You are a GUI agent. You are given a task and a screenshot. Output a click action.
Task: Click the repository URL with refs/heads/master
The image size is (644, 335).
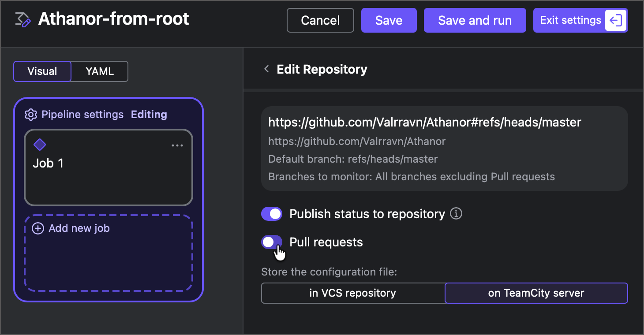[425, 122]
